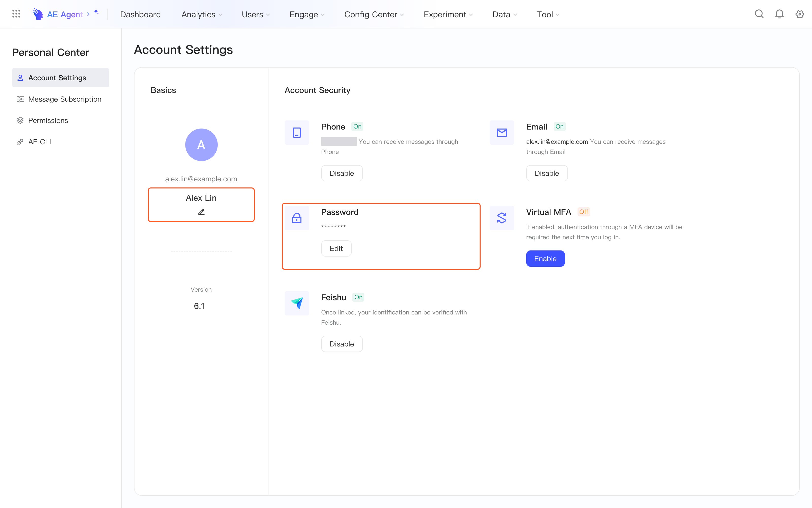Disable Email notifications button
Viewport: 812px width, 508px height.
(x=547, y=173)
